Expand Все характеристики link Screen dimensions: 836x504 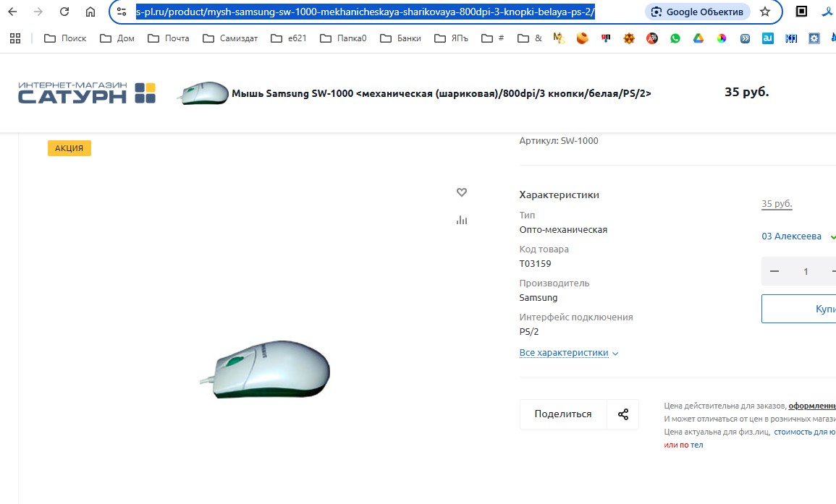coord(569,353)
